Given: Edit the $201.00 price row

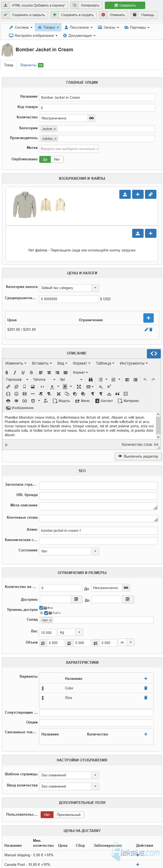Looking at the screenshot, I should click(146, 329).
